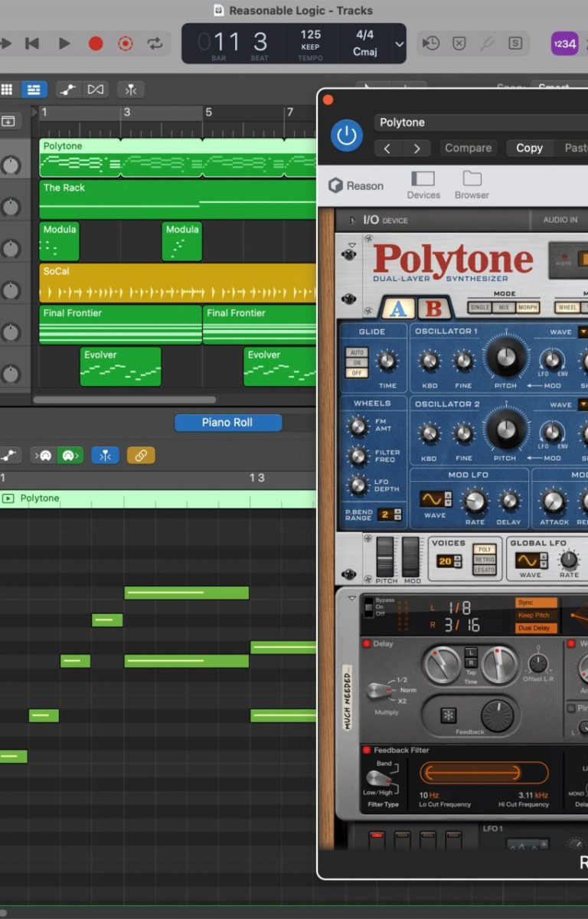Click the Compare button

(x=469, y=148)
